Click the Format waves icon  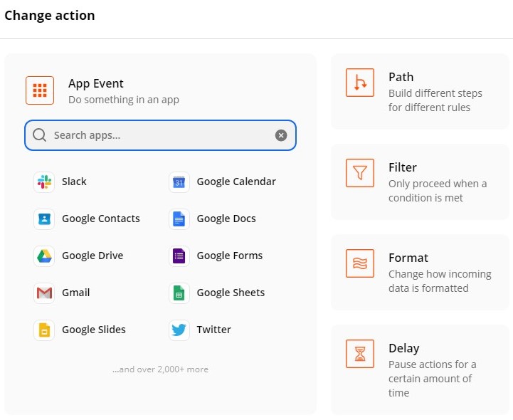(360, 263)
